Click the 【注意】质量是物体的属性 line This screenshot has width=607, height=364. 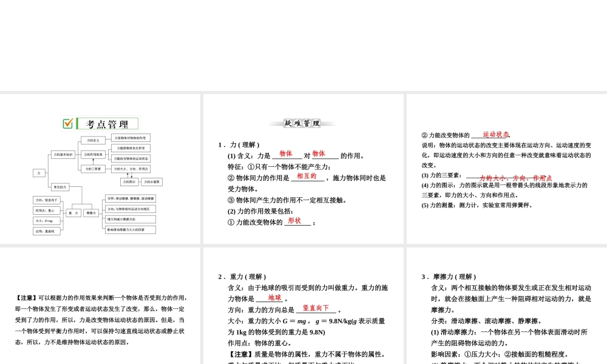pyautogui.click(x=306, y=354)
